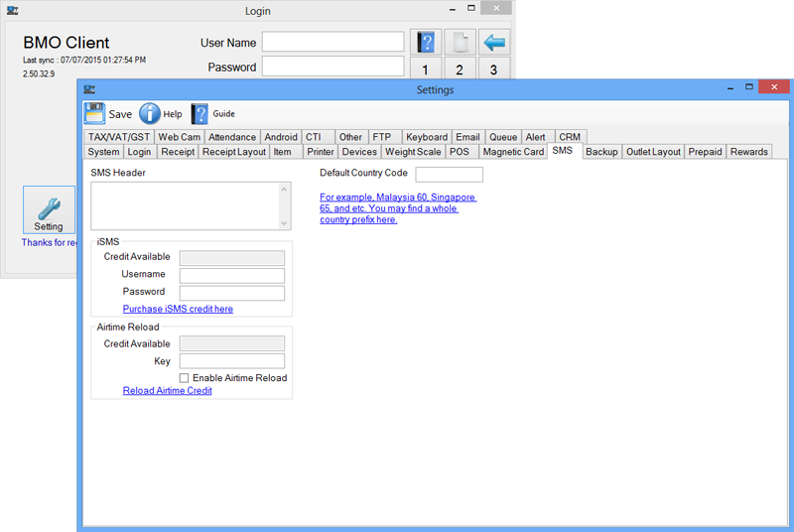Image resolution: width=794 pixels, height=532 pixels.
Task: Follow the country prefix example link
Action: tap(397, 208)
